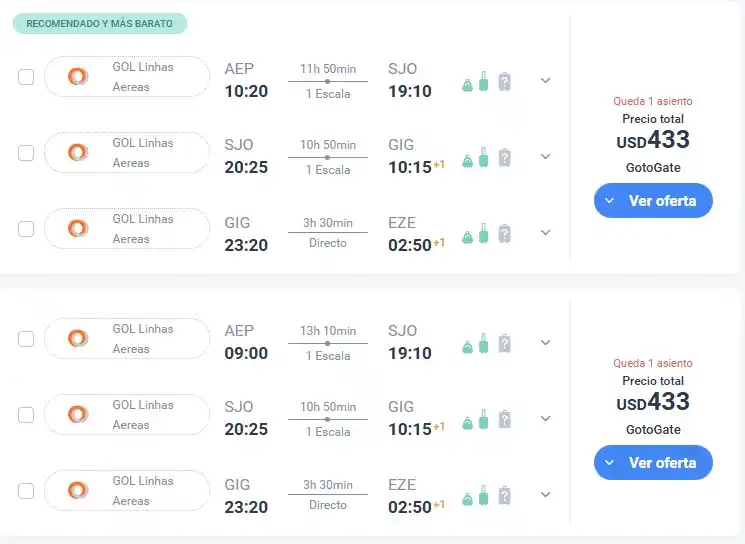Click the personal item bag icon on the last GIG 23:20 flight
Viewport: 745px width, 544px height.
click(x=468, y=499)
